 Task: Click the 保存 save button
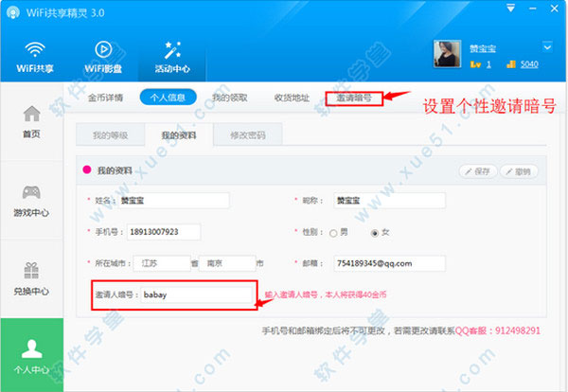pyautogui.click(x=478, y=171)
